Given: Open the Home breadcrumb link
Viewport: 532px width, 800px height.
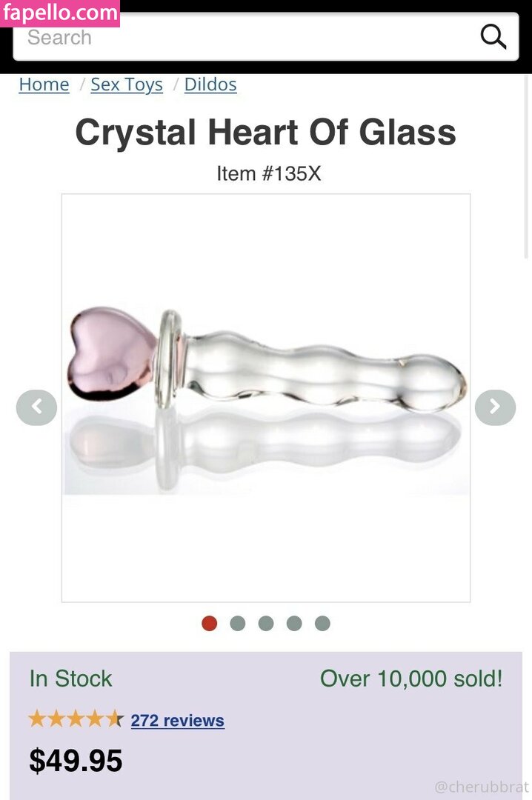Looking at the screenshot, I should (44, 84).
